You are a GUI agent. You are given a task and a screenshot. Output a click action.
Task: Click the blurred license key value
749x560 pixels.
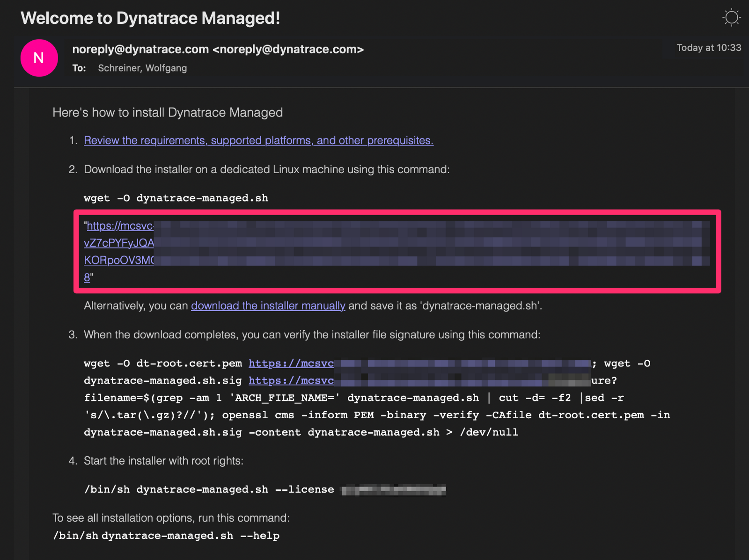393,490
